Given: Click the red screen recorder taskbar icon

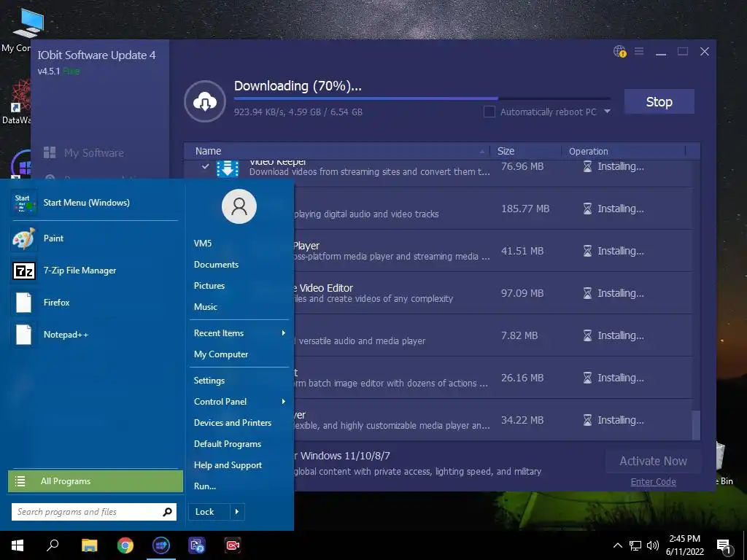Looking at the screenshot, I should click(233, 545).
